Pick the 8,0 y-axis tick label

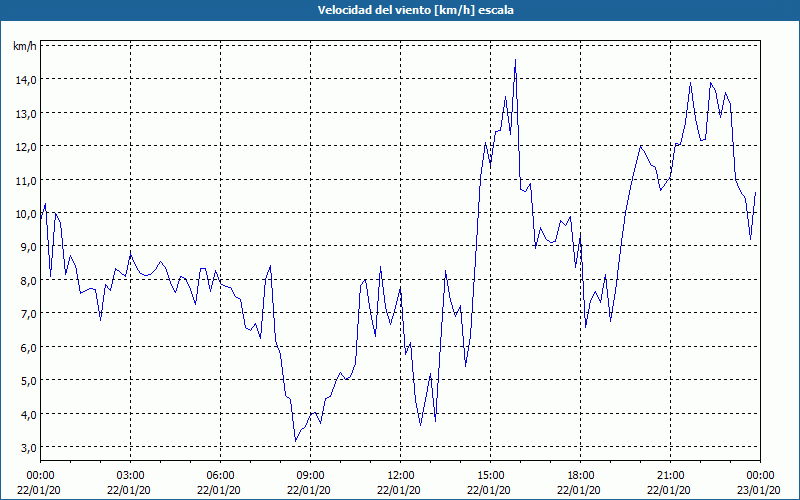pyautogui.click(x=28, y=281)
